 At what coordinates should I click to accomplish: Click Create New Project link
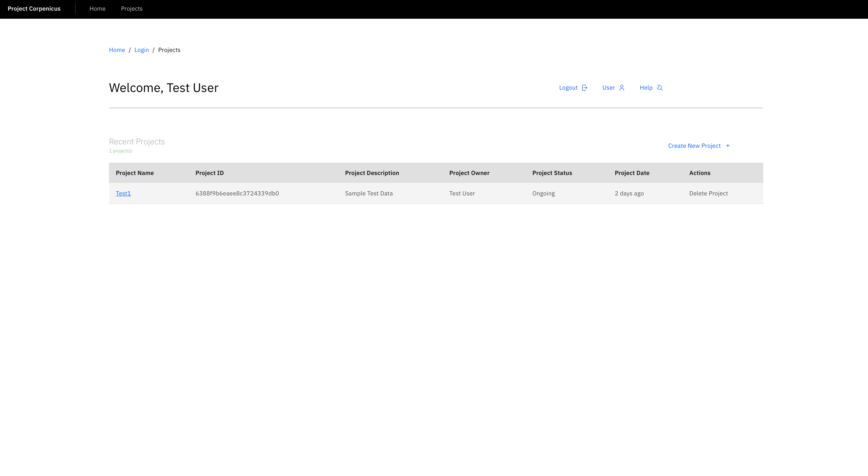(694, 145)
